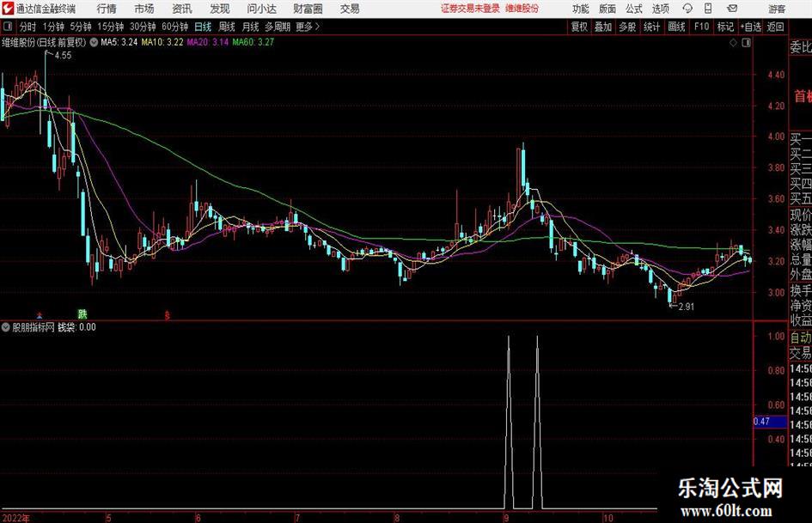The height and width of the screenshot is (523, 812).
Task: Expand the 更多 periods chevron
Action: coord(308,27)
